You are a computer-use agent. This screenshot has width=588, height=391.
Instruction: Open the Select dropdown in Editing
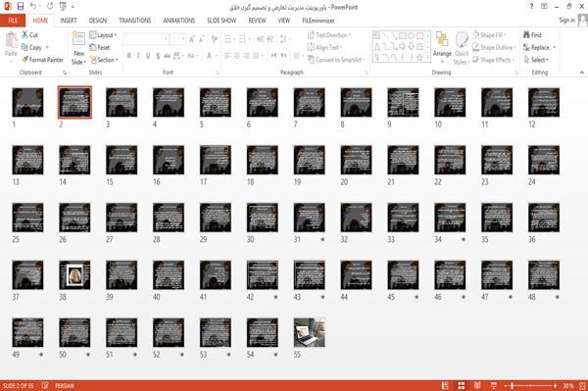(x=536, y=60)
